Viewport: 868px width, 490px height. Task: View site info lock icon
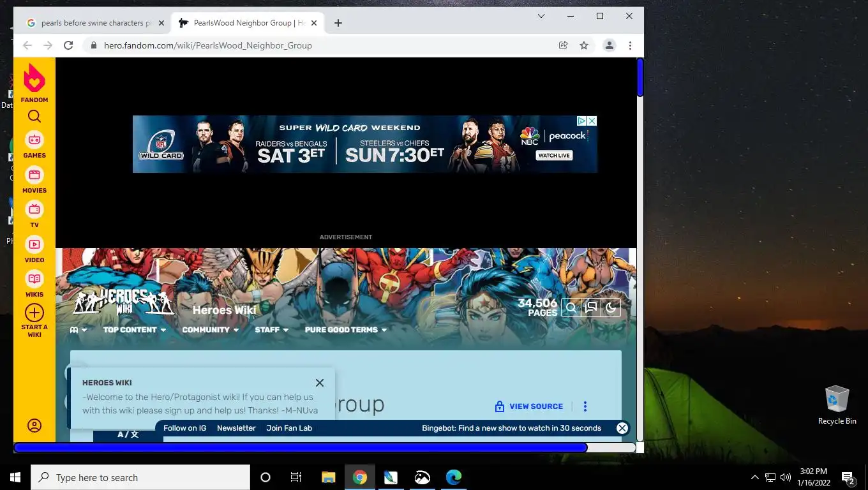94,45
